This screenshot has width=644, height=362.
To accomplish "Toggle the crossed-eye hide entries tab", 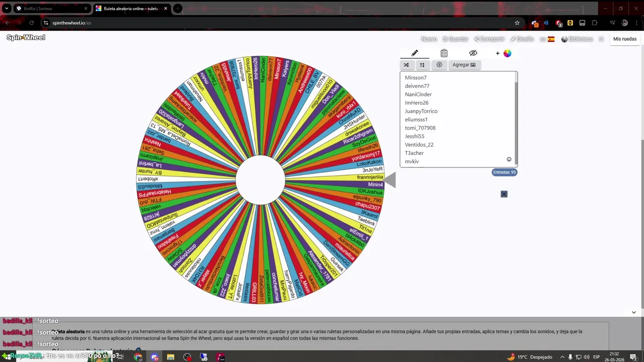I will (x=473, y=53).
